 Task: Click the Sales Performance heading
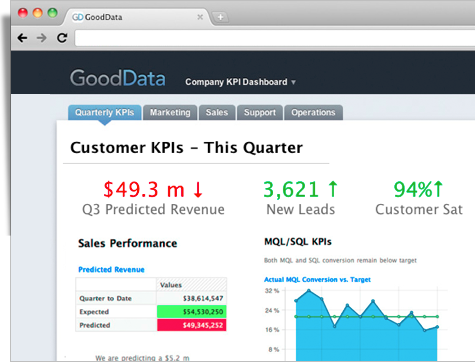point(127,243)
